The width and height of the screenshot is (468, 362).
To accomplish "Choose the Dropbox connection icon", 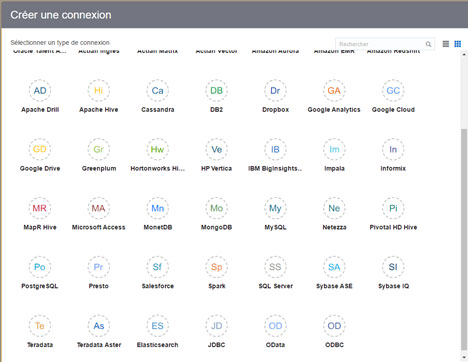I will pos(275,90).
